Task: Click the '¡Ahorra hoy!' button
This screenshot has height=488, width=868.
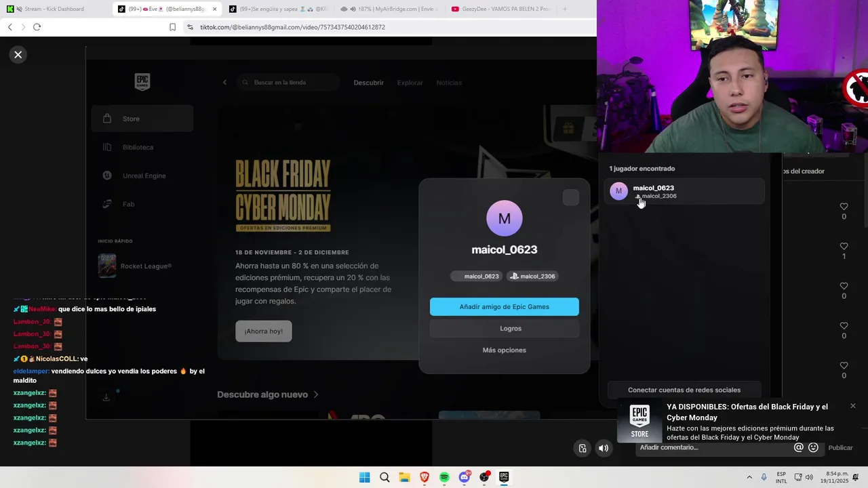Action: [x=263, y=331]
